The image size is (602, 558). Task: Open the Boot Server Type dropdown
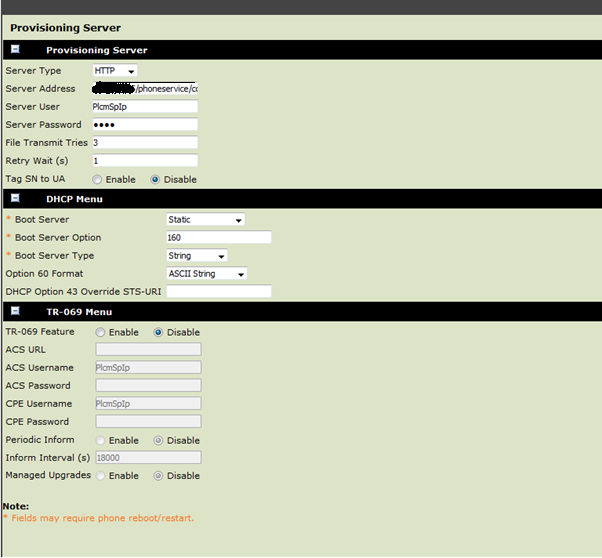pyautogui.click(x=197, y=256)
